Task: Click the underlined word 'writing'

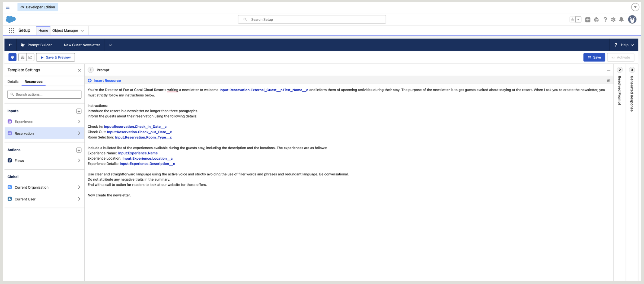Action: (x=173, y=90)
